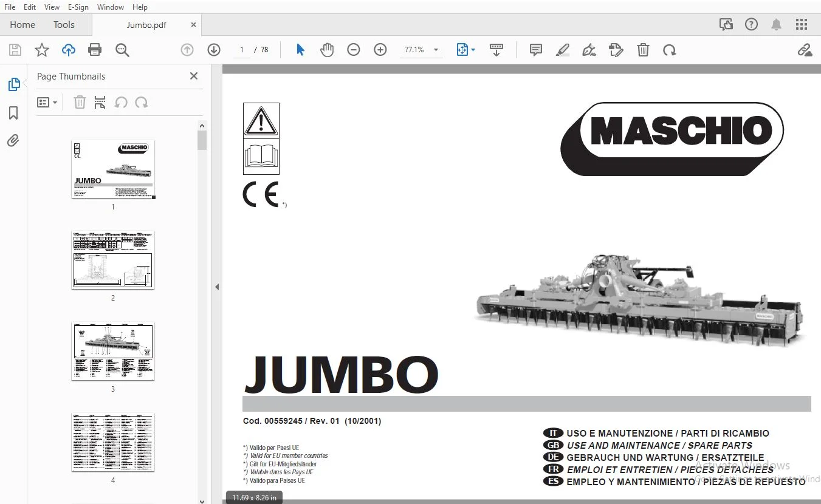Click the print pages icon in thumbnails
The width and height of the screenshot is (821, 504).
click(x=100, y=103)
